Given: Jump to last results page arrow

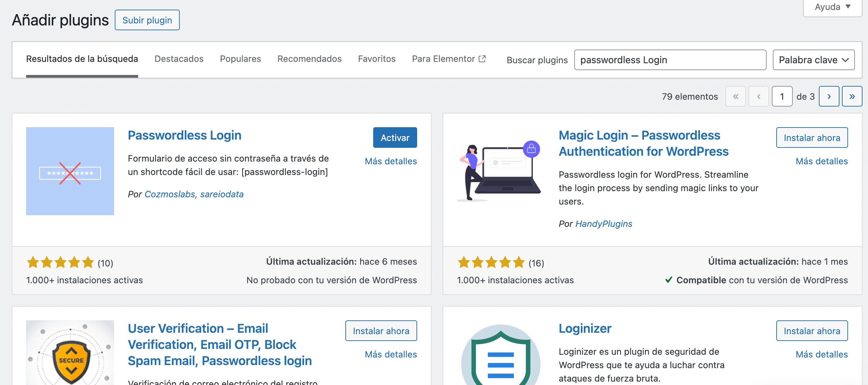Looking at the screenshot, I should pos(852,97).
